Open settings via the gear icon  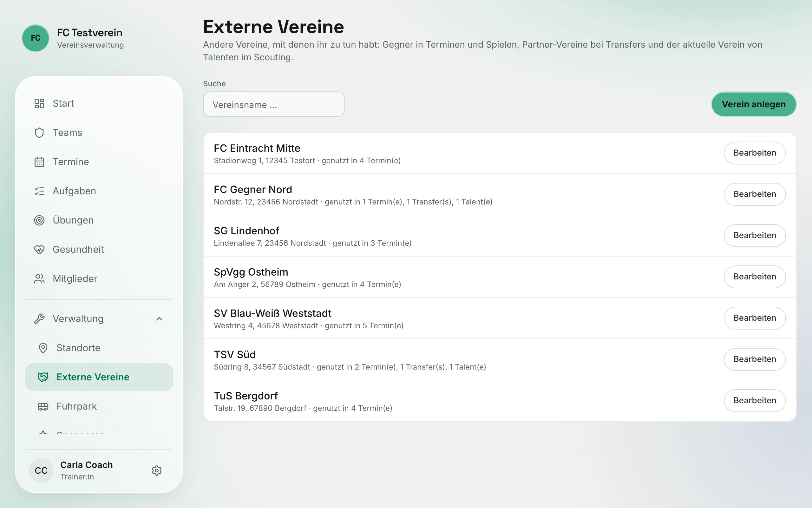coord(157,470)
